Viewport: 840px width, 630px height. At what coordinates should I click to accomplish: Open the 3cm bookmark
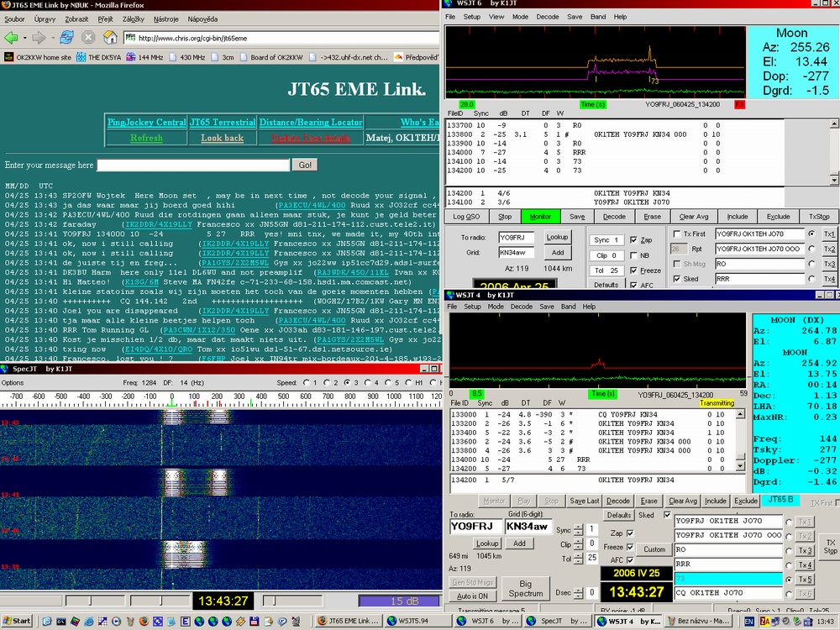coord(223,57)
